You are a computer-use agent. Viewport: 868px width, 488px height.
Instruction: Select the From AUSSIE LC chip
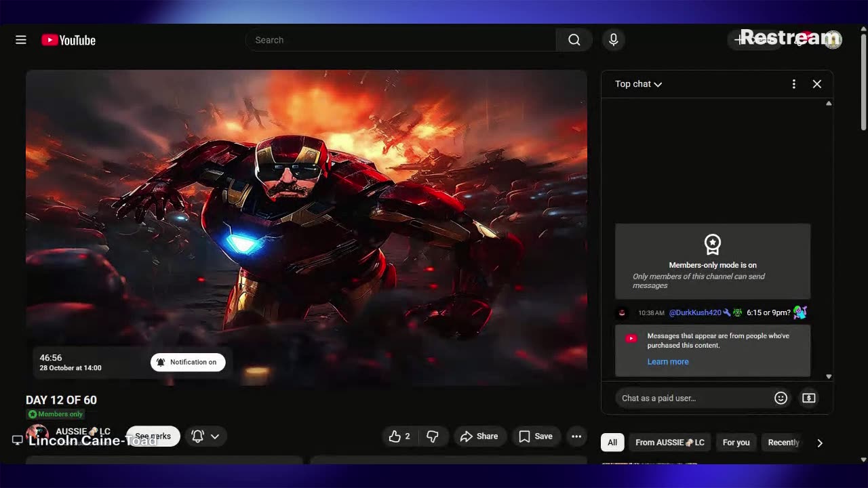pos(670,443)
